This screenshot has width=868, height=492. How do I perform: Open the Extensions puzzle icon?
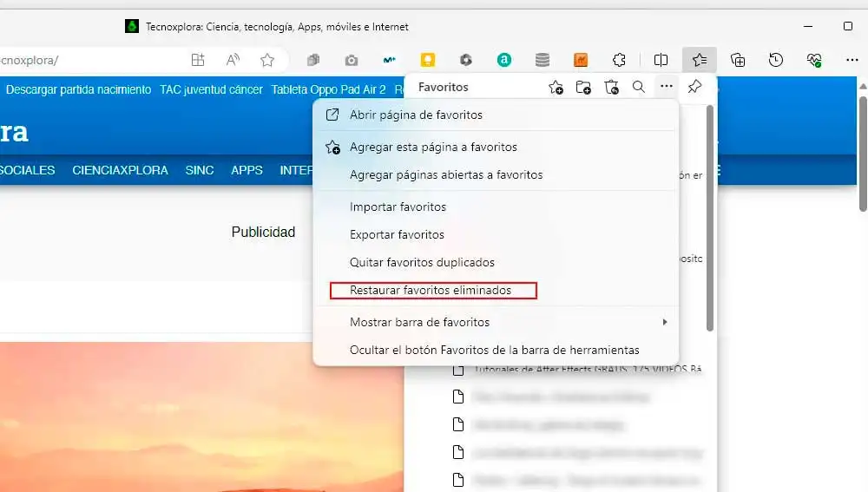pos(619,60)
